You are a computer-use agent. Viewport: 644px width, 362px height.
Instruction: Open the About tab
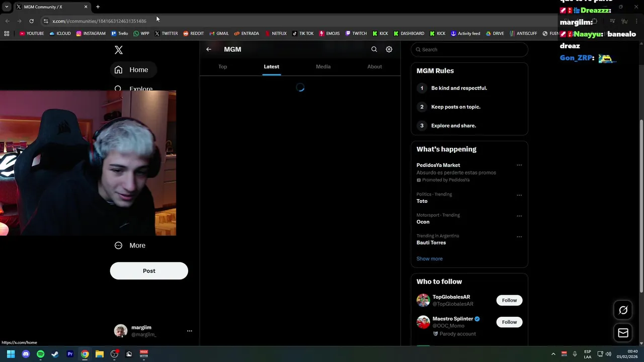(374, 66)
